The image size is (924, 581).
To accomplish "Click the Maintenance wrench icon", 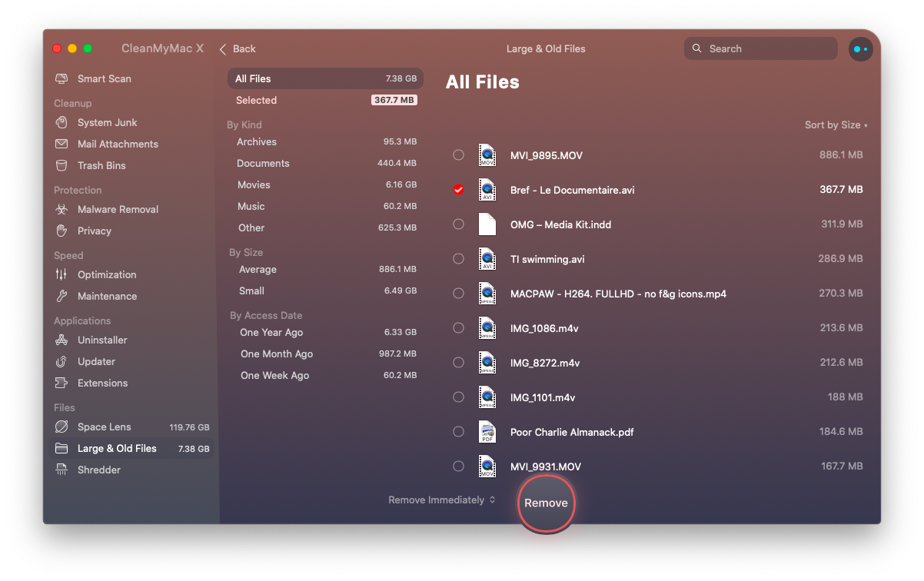I will coord(61,297).
